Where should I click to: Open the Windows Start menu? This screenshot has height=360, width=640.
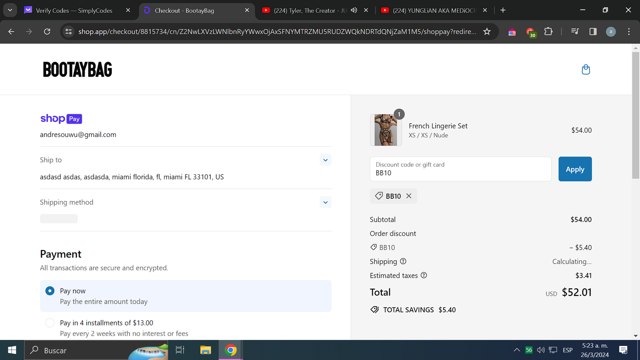coord(12,350)
